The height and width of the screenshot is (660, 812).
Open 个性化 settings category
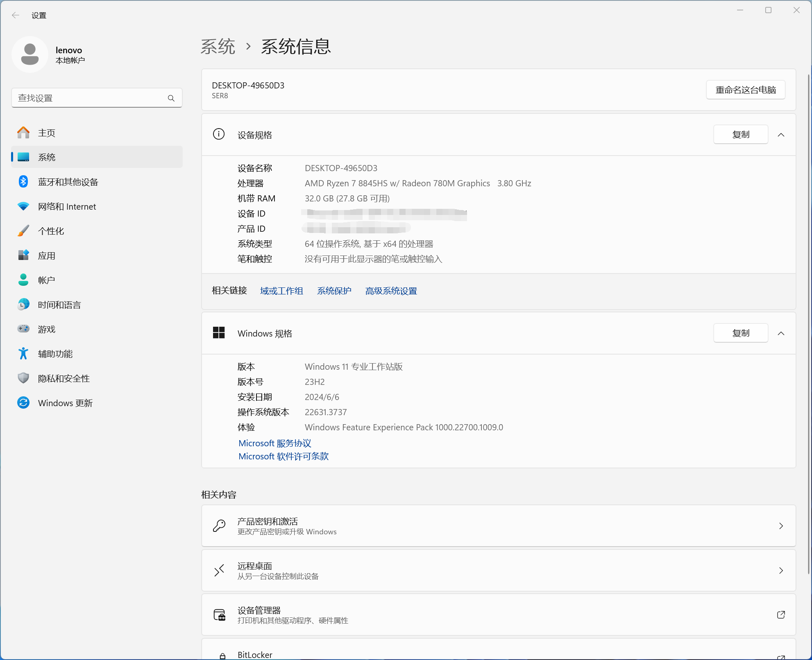coord(97,231)
